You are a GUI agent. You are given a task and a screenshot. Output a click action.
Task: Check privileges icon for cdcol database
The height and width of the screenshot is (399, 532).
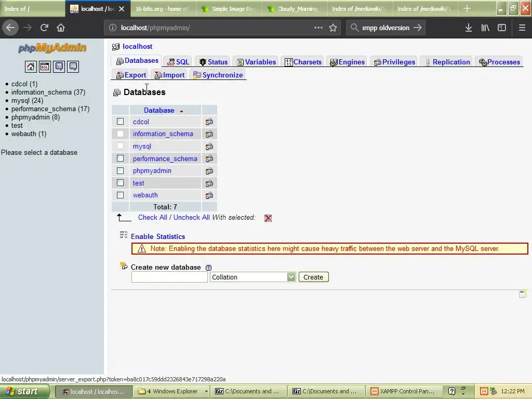click(209, 122)
